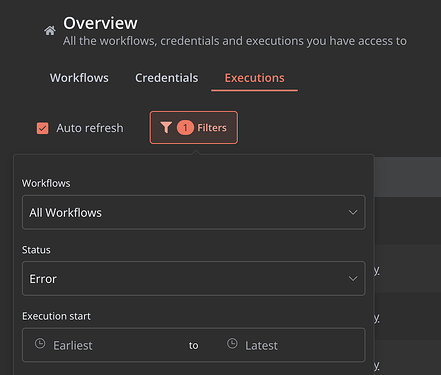
Task: Click the Execution start date range box
Action: (194, 345)
